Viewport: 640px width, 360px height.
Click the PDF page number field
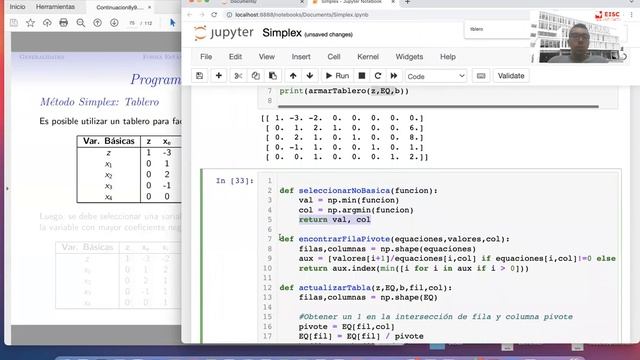coord(132,23)
